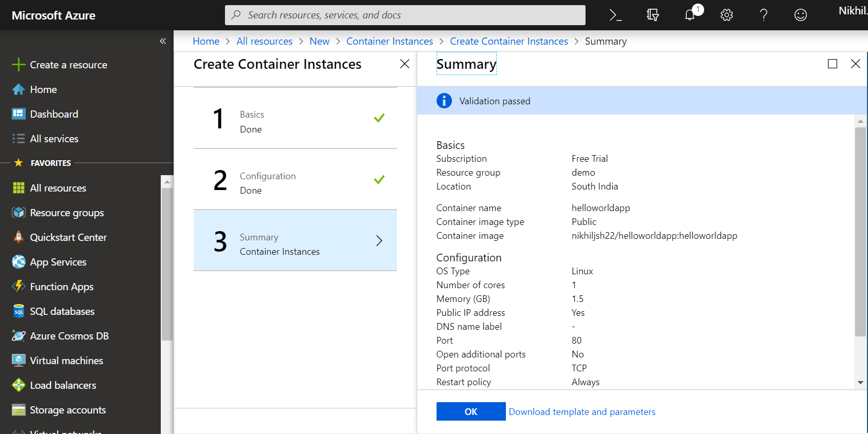This screenshot has width=868, height=434.
Task: Go to Container Instances in the breadcrumb
Action: tap(390, 41)
